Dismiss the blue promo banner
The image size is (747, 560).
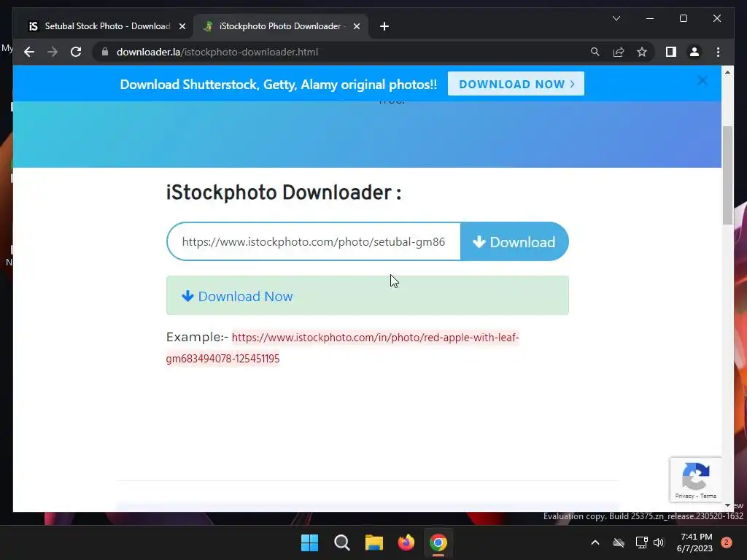point(703,80)
